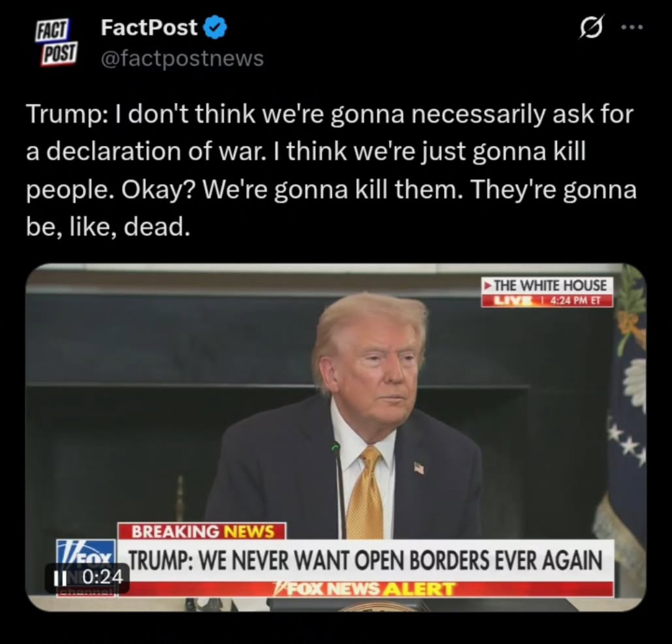672x644 pixels.
Task: Click the 0:24 video time indicator
Action: click(102, 577)
